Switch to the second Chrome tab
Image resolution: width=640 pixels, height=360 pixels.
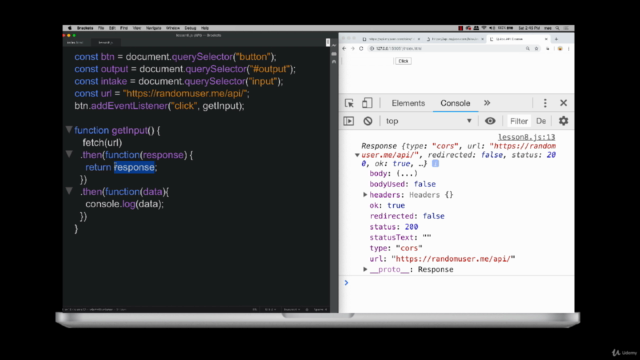coord(455,39)
